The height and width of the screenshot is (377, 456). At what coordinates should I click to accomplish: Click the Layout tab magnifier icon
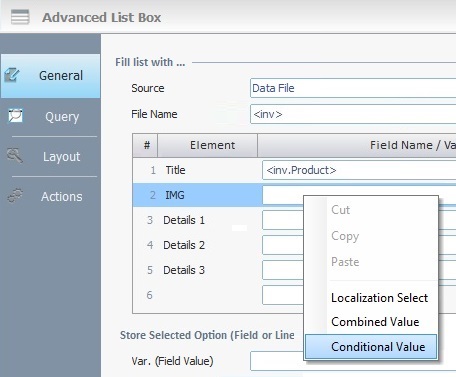point(15,156)
